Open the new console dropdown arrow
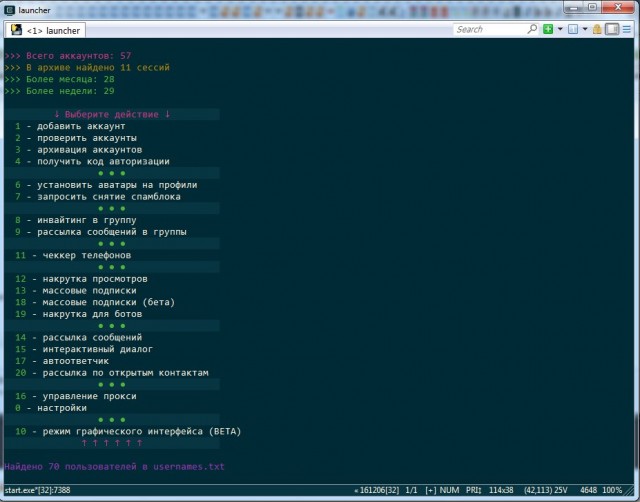Screen dimensions: 640x502 pyautogui.click(x=558, y=29)
